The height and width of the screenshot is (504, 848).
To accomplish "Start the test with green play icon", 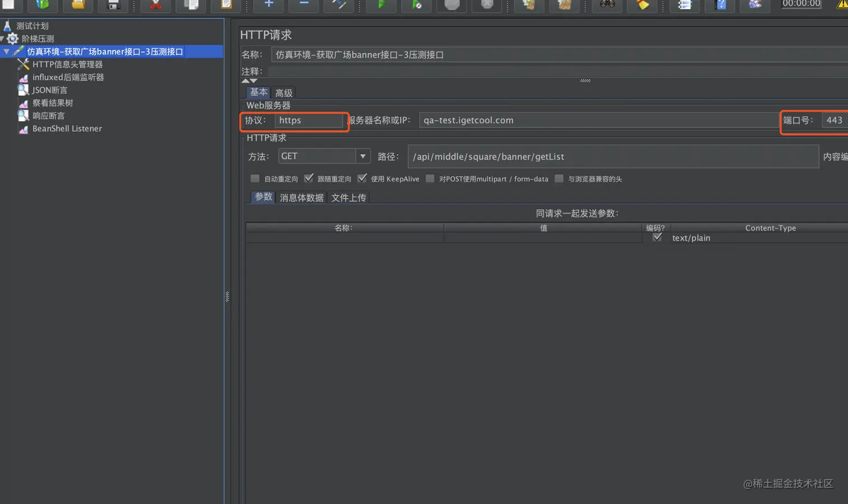I will 381,4.
